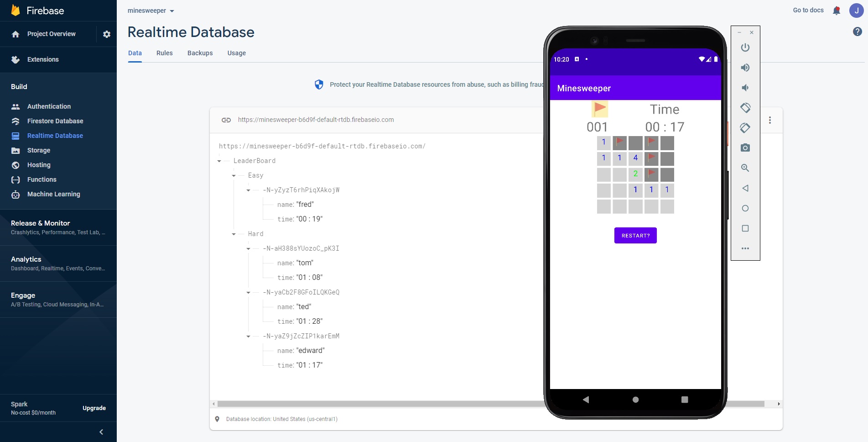The width and height of the screenshot is (868, 442).
Task: Click the Minesweeper cell showing 4
Action: click(x=635, y=158)
